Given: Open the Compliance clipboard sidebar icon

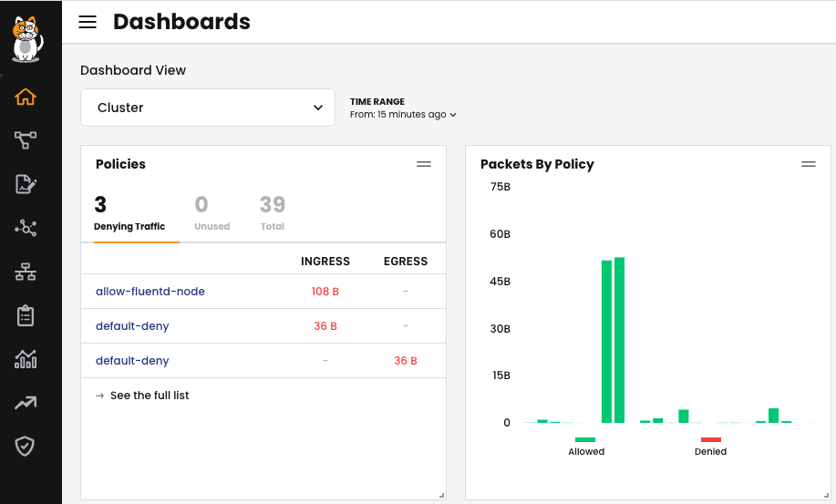Looking at the screenshot, I should point(25,315).
